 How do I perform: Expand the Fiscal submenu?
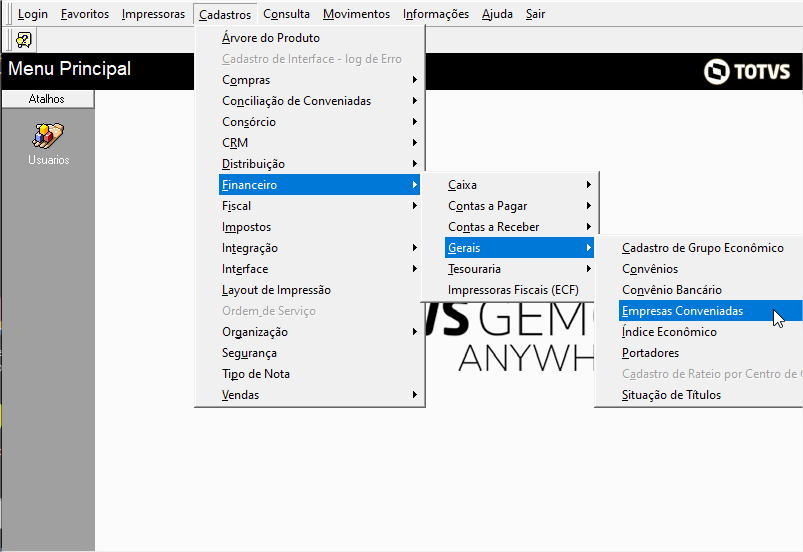319,206
